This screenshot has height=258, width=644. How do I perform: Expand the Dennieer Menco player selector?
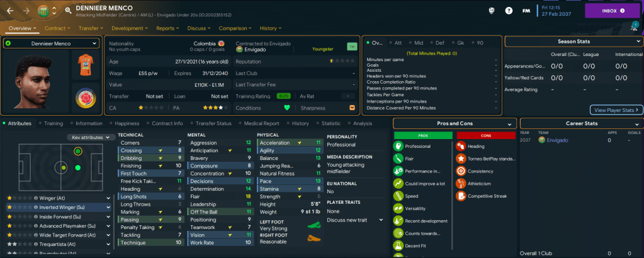tap(52, 43)
